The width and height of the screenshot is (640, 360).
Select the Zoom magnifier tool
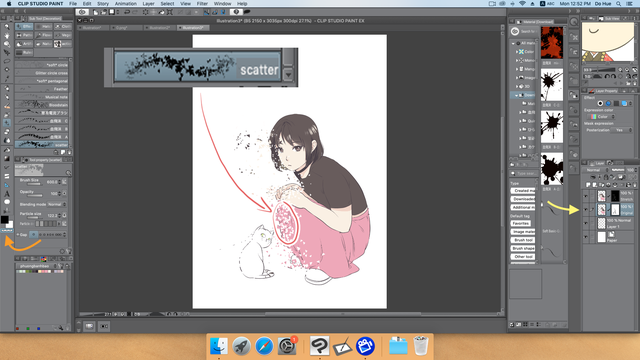tap(7, 27)
